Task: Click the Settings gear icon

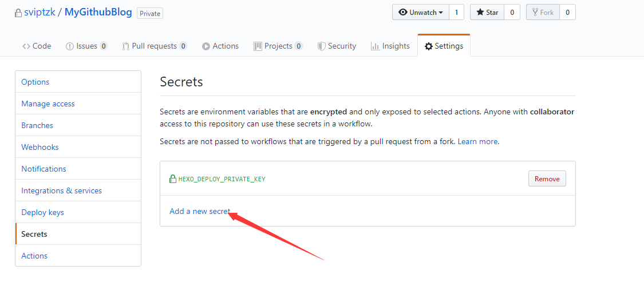Action: click(428, 46)
